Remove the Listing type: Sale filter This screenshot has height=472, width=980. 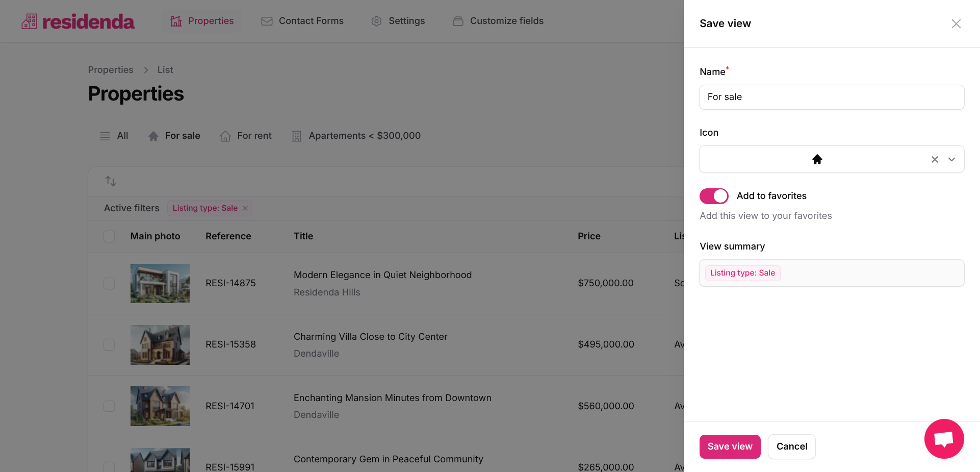[x=245, y=208]
